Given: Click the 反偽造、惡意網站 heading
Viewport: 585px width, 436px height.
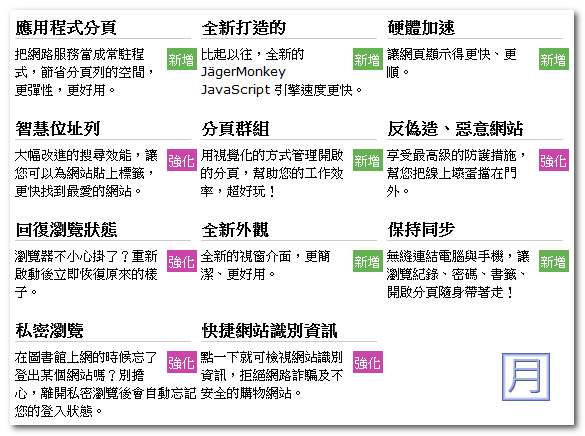Looking at the screenshot, I should click(x=455, y=129).
